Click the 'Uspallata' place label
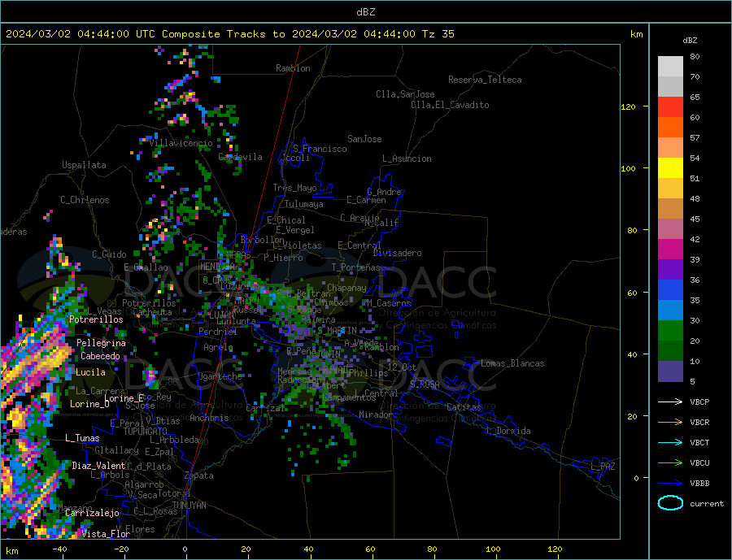 tap(84, 165)
